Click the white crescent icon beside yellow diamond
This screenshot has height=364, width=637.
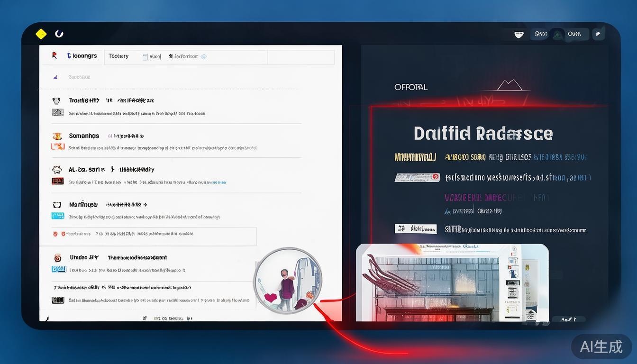(59, 34)
